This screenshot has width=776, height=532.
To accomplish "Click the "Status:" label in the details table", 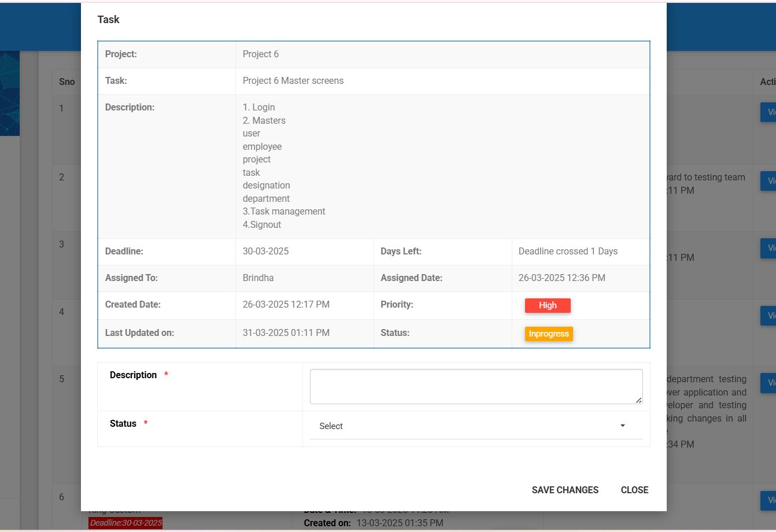I will point(395,333).
